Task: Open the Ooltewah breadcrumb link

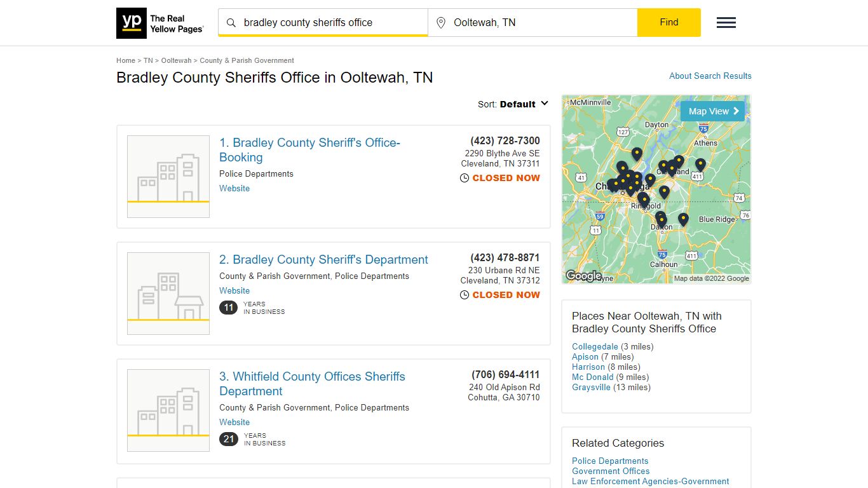Action: [176, 61]
